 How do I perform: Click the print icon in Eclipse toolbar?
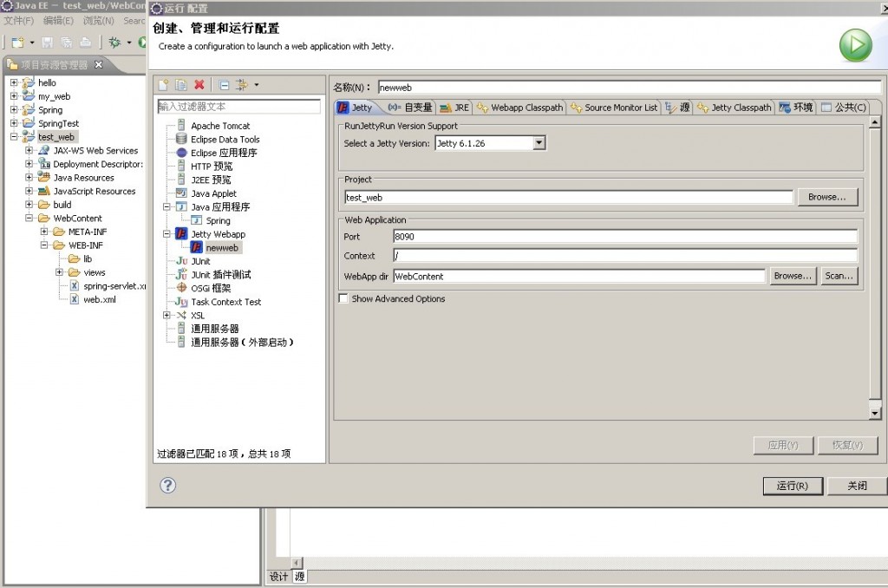click(x=85, y=43)
